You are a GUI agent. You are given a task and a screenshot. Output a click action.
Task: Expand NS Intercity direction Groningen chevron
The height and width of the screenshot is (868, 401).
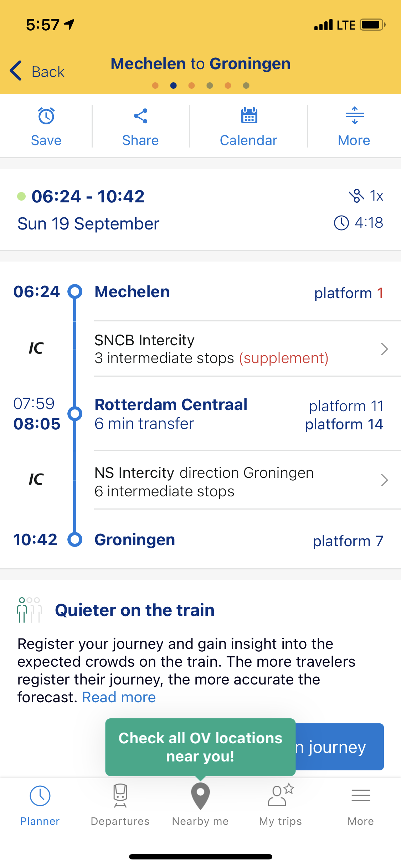[384, 480]
